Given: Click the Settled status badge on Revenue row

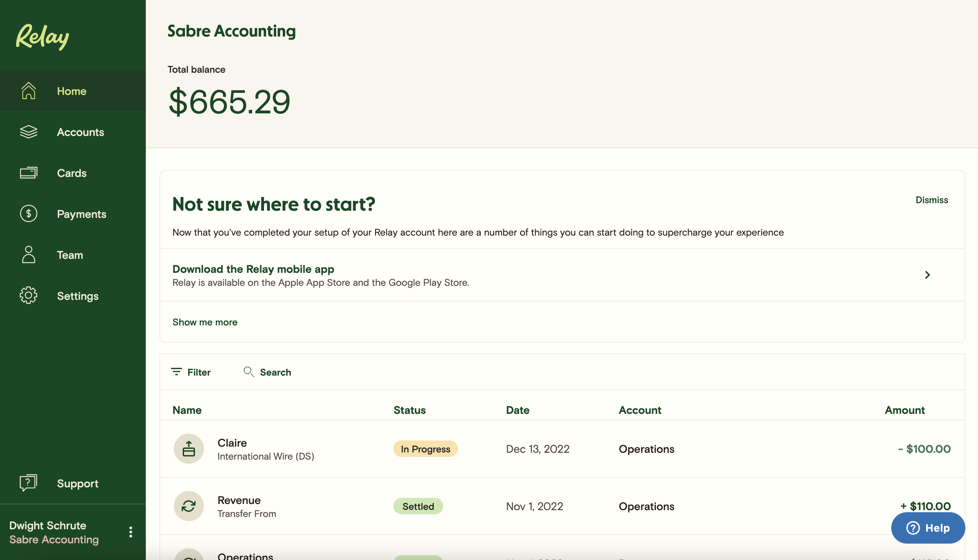Looking at the screenshot, I should click(x=418, y=506).
